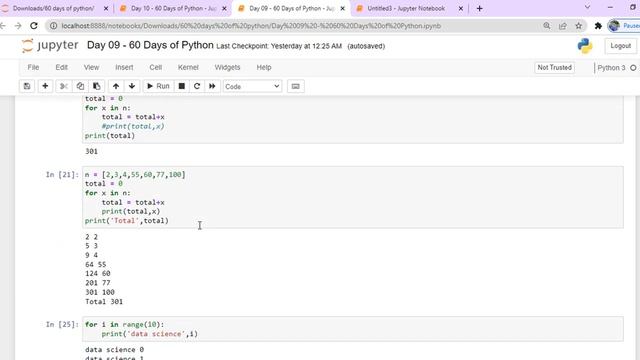This screenshot has height=360, width=640.
Task: Open the Help menu
Action: 264,67
